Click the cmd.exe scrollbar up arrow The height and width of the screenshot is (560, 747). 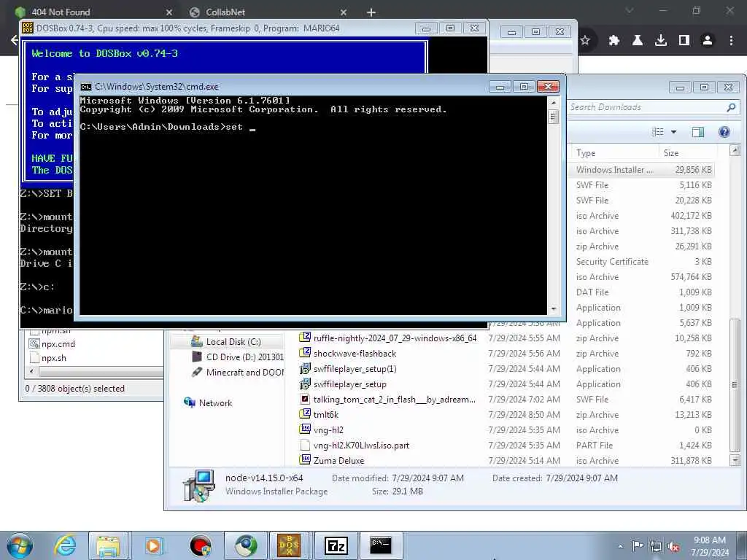pyautogui.click(x=553, y=102)
